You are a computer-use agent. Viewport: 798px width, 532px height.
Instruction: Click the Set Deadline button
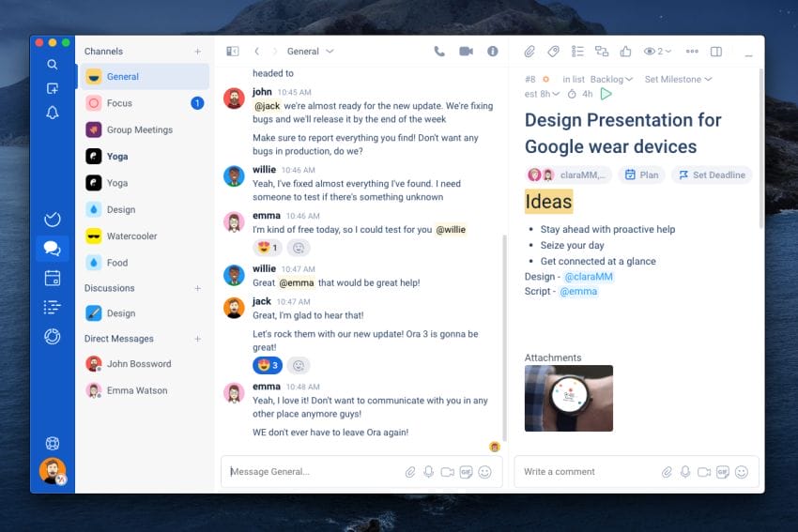click(712, 175)
